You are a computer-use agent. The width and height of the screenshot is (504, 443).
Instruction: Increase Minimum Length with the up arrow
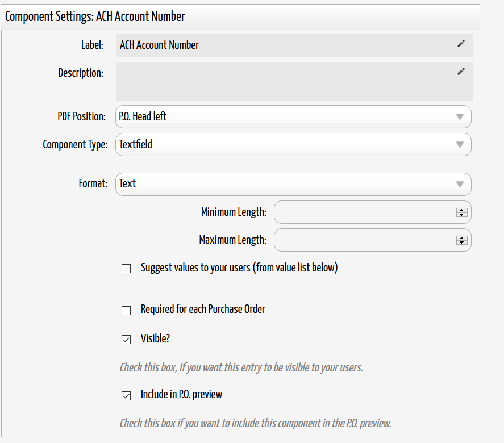(461, 210)
